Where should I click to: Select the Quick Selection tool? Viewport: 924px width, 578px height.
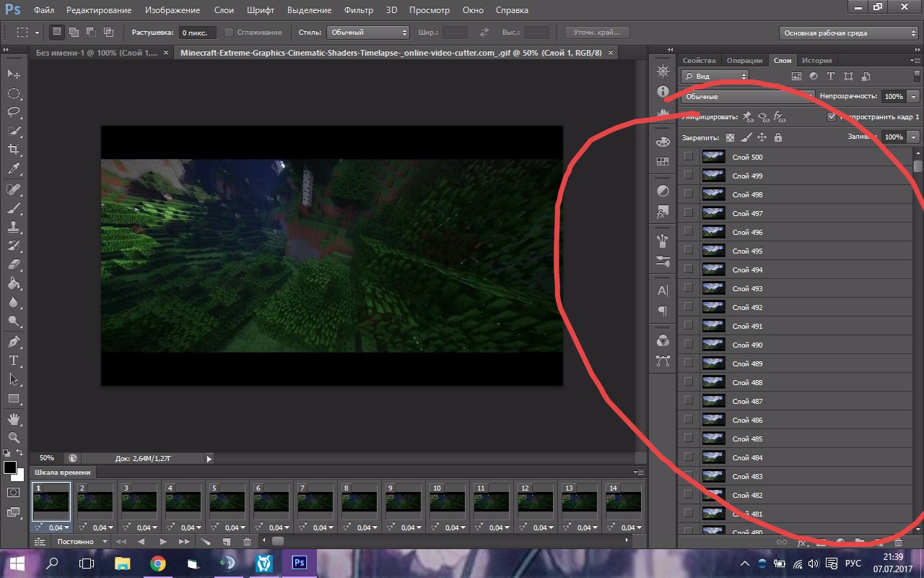pos(14,131)
